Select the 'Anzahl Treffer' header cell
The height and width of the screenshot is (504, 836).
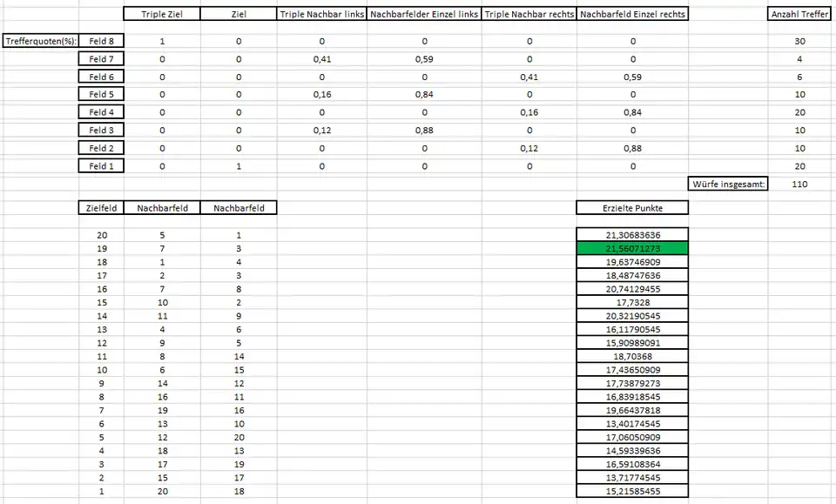click(799, 14)
